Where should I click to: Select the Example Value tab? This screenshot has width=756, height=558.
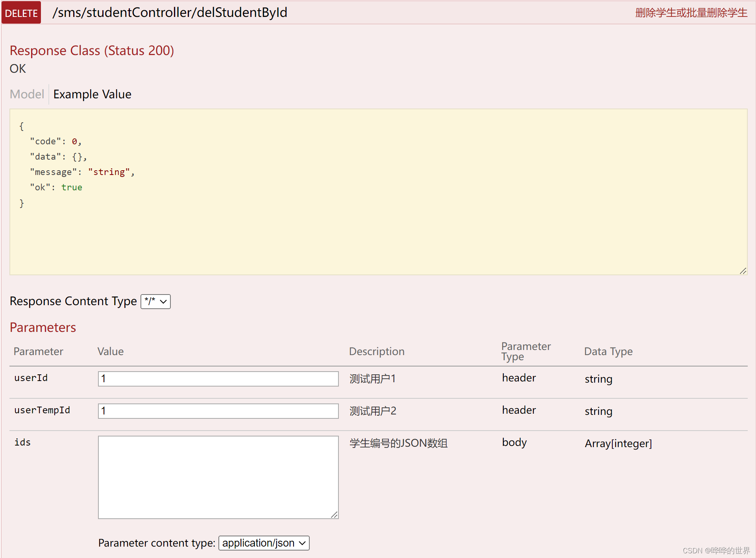coord(92,94)
